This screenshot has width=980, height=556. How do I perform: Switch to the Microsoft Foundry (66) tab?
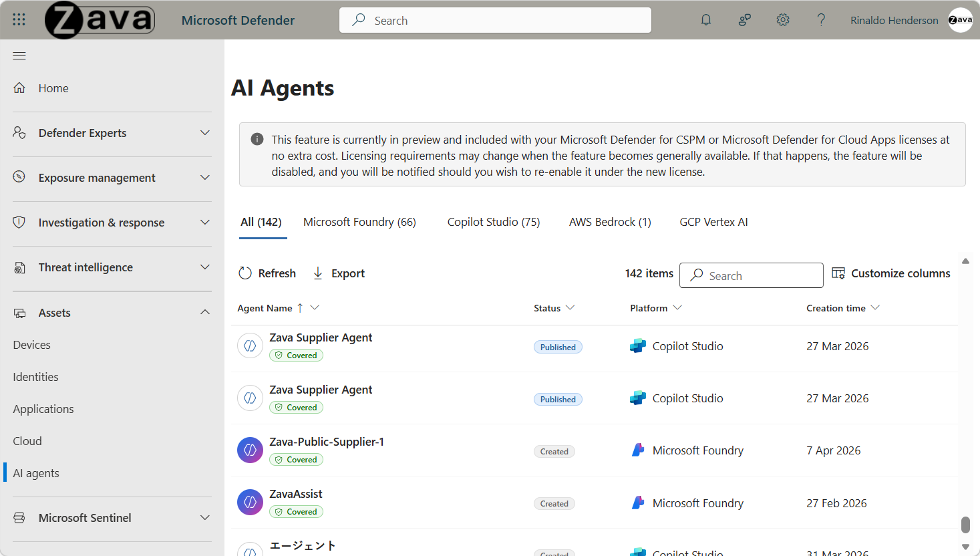(359, 222)
